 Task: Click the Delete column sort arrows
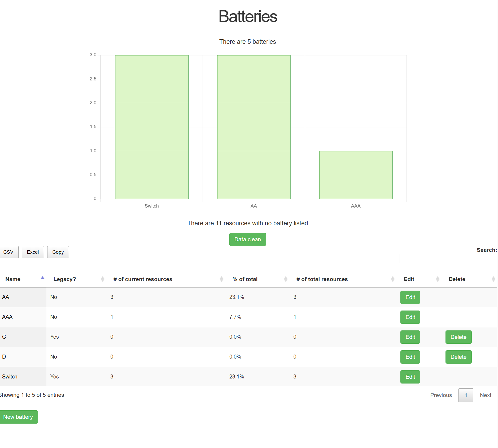493,279
